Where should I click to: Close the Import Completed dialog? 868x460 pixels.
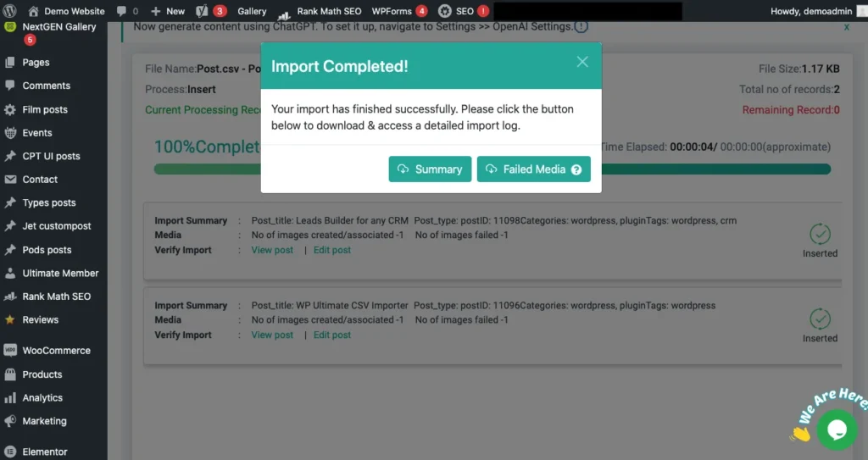[x=582, y=62]
